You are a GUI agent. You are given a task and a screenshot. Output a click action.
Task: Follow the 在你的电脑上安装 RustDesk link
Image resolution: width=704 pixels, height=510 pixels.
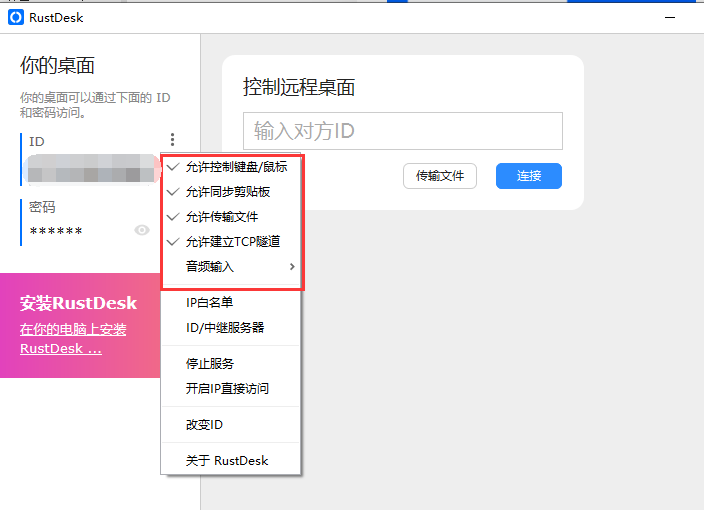pyautogui.click(x=73, y=339)
